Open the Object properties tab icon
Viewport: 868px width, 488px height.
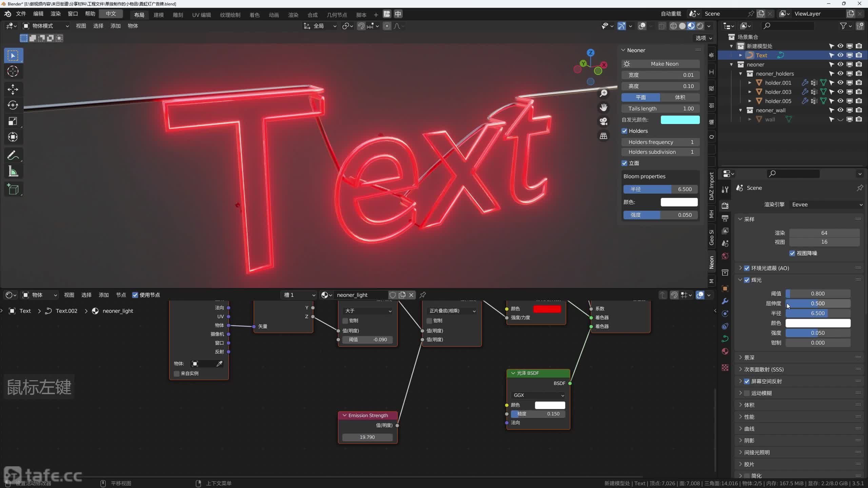(725, 289)
